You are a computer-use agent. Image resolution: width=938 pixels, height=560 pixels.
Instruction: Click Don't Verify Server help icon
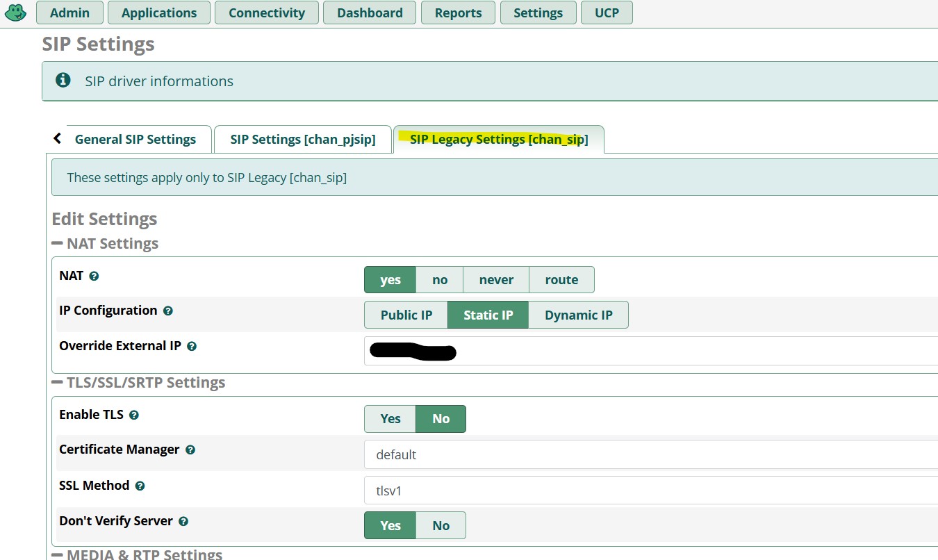click(x=183, y=521)
